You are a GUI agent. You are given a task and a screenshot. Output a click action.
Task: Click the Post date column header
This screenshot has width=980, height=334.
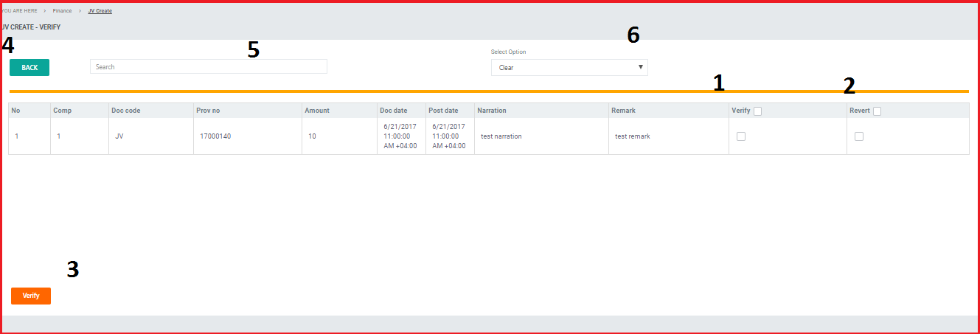443,111
